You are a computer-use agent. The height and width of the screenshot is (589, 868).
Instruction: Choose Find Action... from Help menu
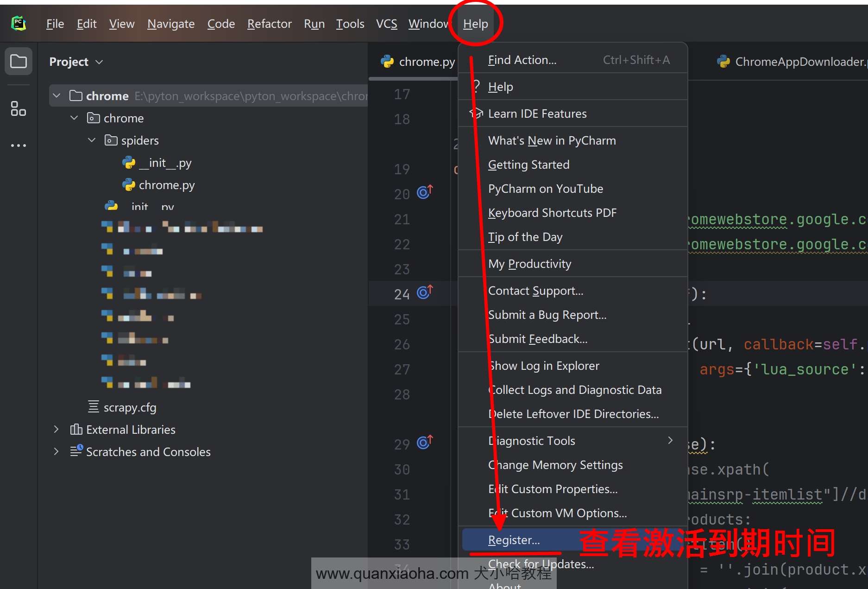click(573, 60)
